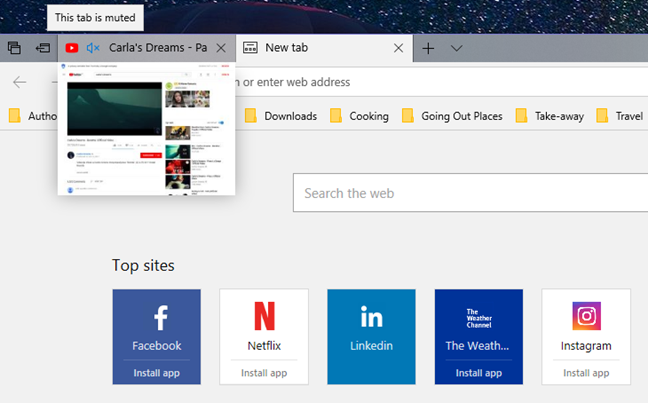Open the Autho favorites folder

coord(33,116)
